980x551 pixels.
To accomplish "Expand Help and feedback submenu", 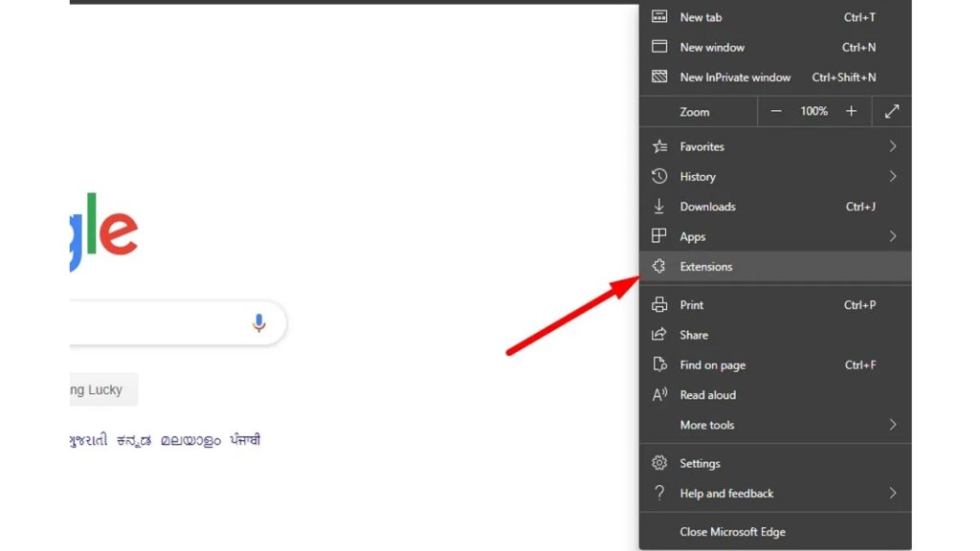I will pyautogui.click(x=892, y=493).
